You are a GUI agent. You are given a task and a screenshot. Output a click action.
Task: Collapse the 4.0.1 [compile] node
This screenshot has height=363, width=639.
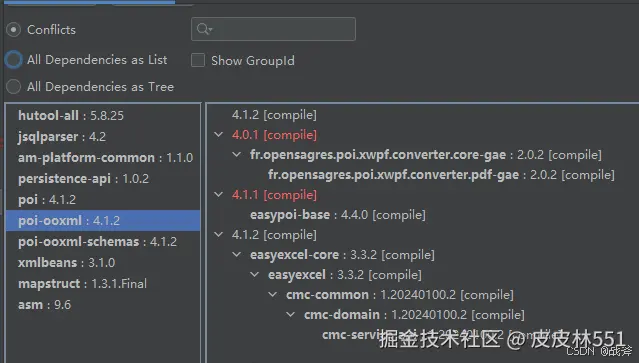219,134
